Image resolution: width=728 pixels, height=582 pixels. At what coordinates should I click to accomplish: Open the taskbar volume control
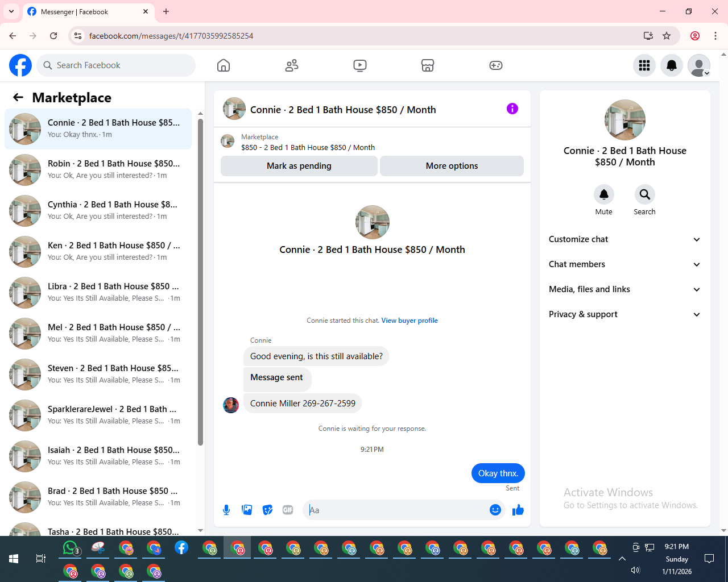click(635, 570)
